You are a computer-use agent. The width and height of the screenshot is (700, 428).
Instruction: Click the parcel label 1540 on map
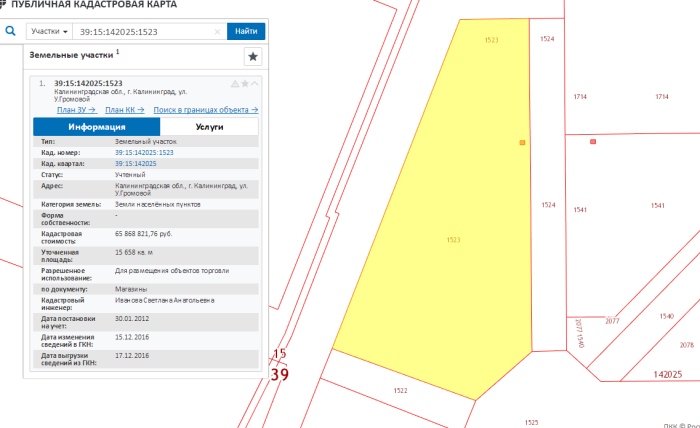(667, 316)
